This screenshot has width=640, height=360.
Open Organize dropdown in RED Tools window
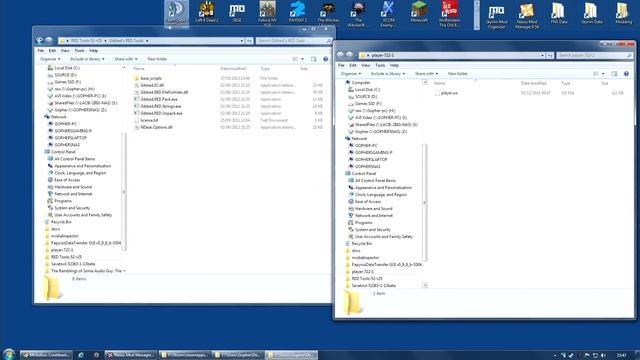(x=50, y=59)
